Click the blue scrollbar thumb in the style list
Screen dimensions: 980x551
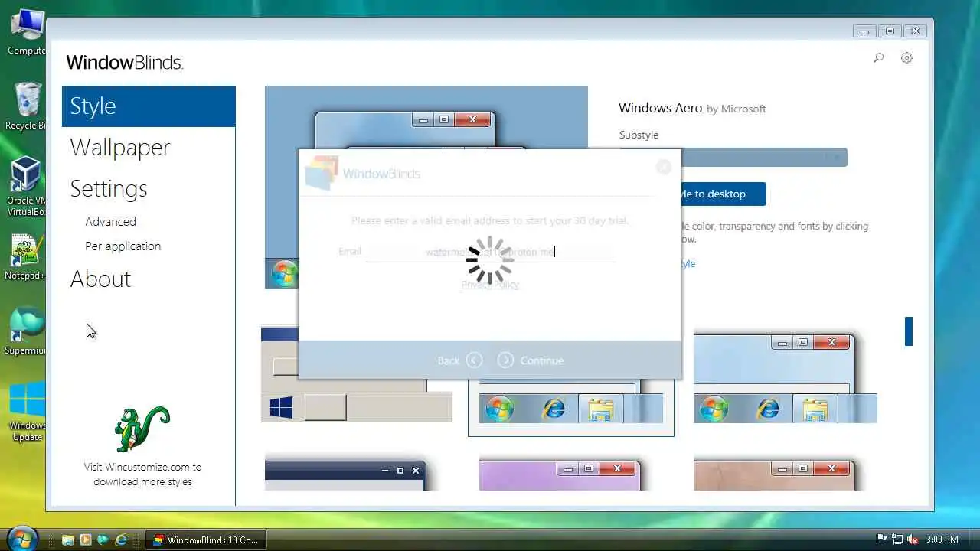909,331
